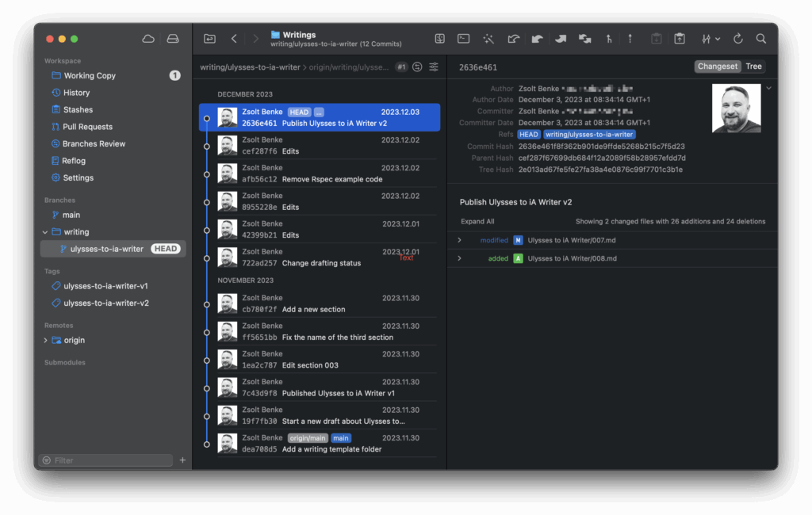Collapse the writing branch folder
The image size is (812, 515).
(45, 232)
